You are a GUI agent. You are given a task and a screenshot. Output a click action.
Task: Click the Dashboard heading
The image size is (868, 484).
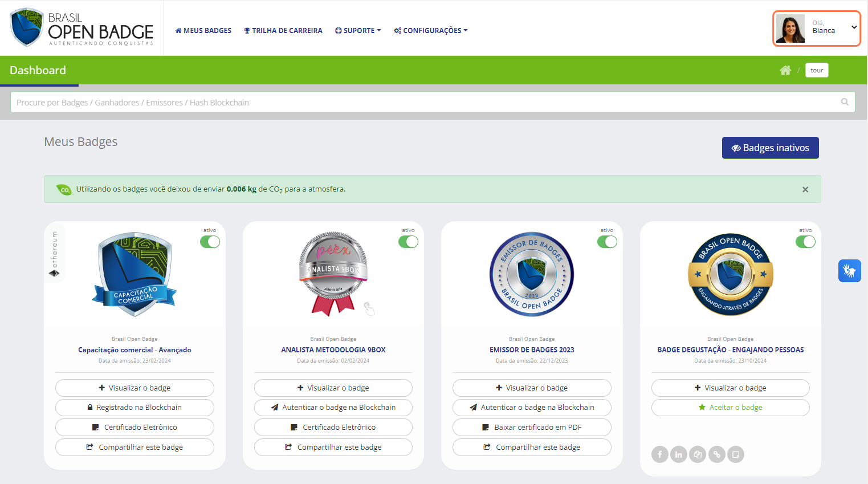click(x=38, y=70)
